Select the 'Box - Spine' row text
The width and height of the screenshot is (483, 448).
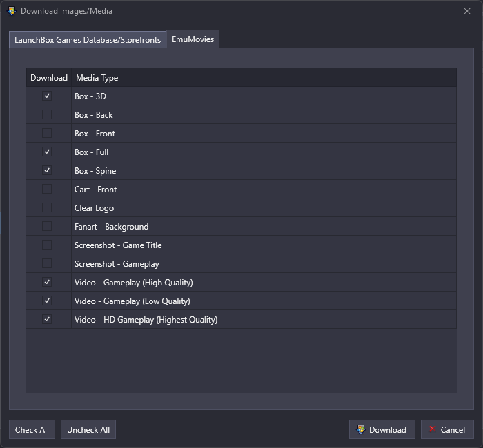(x=95, y=171)
